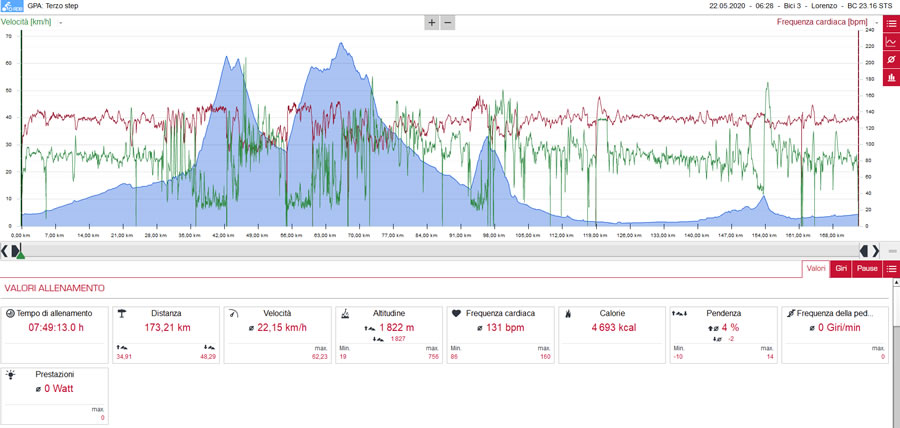Click the '70,00 km' x-axis label
Screen dimensions: 900x428
pos(358,235)
